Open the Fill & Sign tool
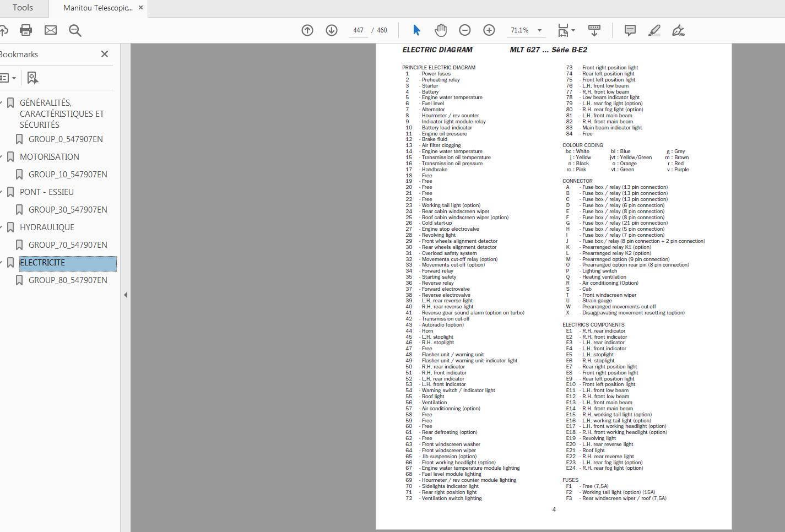785x532 pixels. point(678,30)
